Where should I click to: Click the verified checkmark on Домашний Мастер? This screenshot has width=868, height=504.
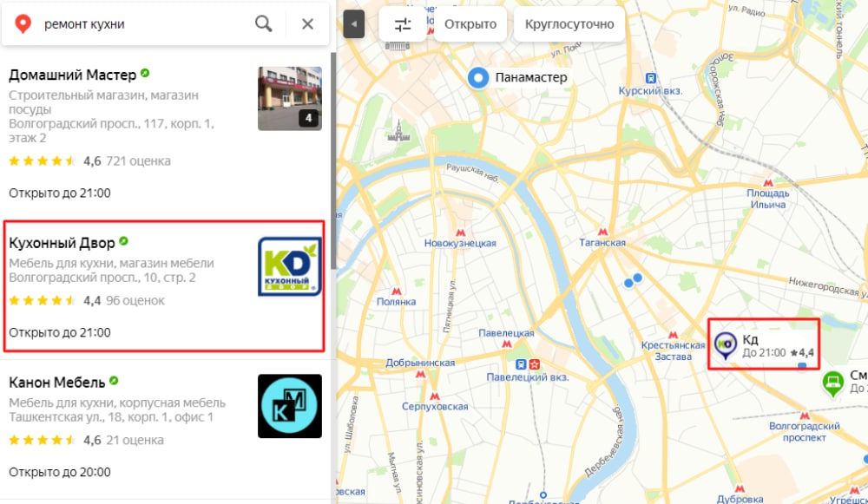pyautogui.click(x=143, y=72)
